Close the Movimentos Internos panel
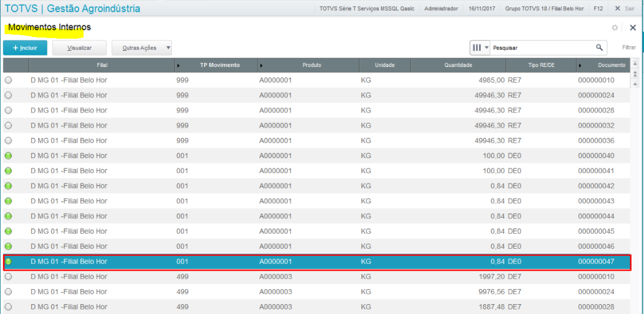Image resolution: width=644 pixels, height=314 pixels. pyautogui.click(x=633, y=28)
